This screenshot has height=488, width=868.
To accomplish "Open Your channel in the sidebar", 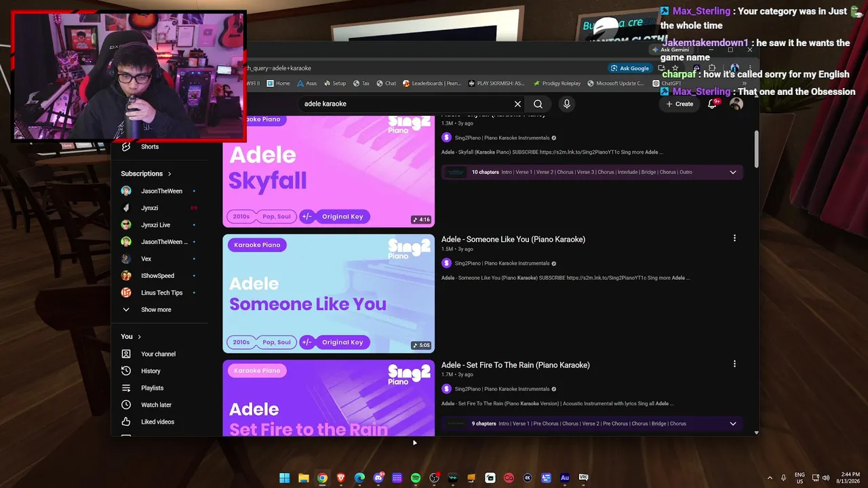I will [x=158, y=354].
